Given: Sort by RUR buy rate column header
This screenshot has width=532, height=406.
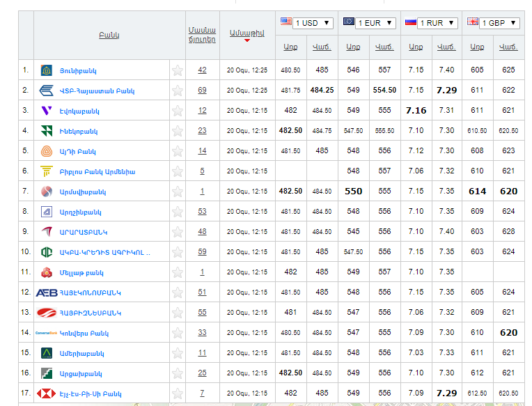Looking at the screenshot, I should click(x=416, y=47).
